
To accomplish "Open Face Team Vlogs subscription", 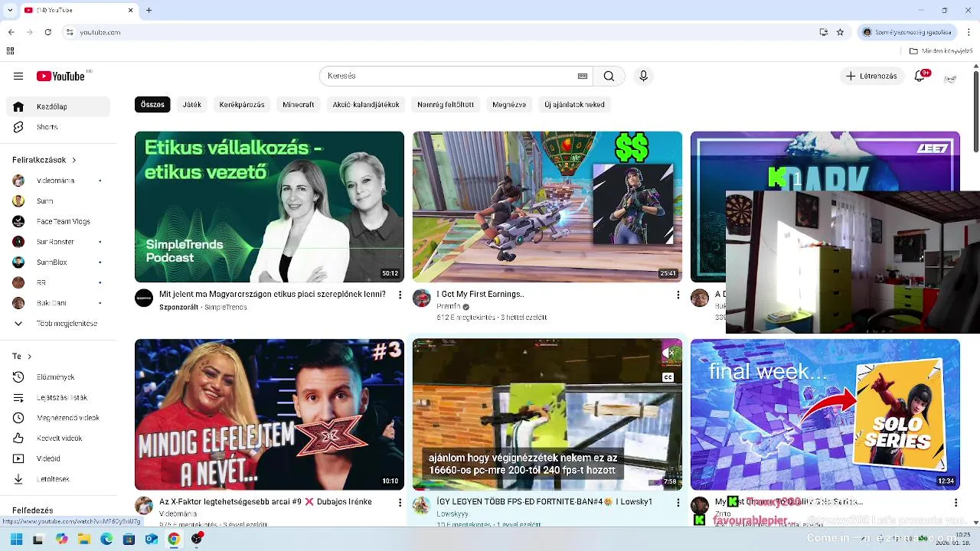I will coord(58,221).
